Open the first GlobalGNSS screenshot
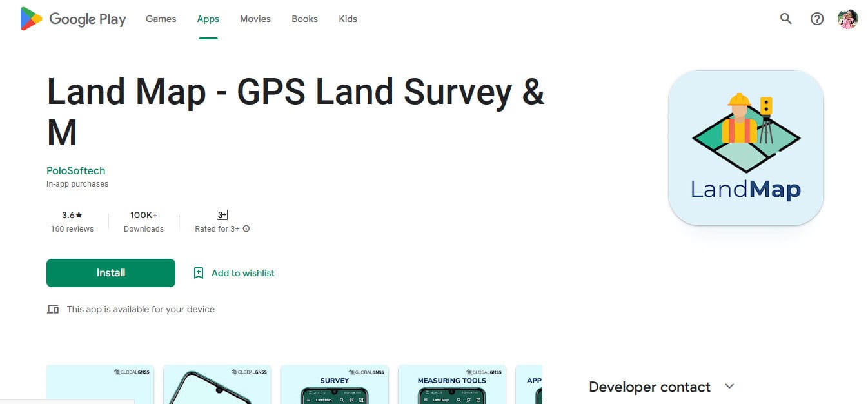Viewport: 868px width, 404px height. [101, 384]
